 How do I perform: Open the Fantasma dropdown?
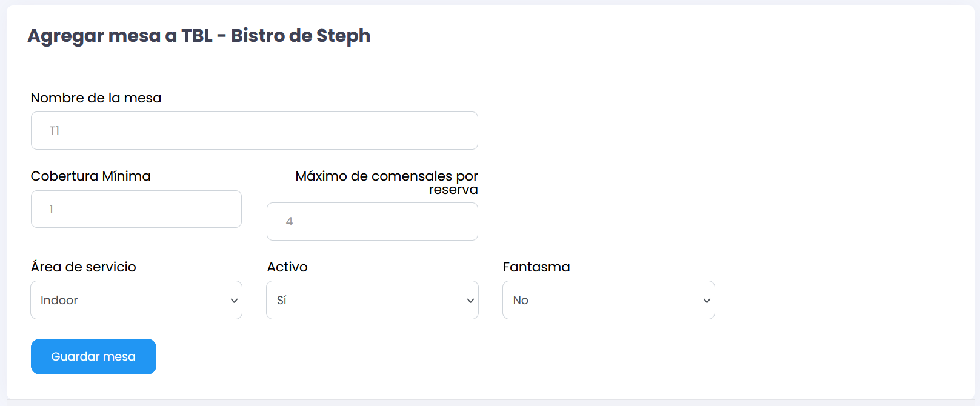(x=608, y=300)
